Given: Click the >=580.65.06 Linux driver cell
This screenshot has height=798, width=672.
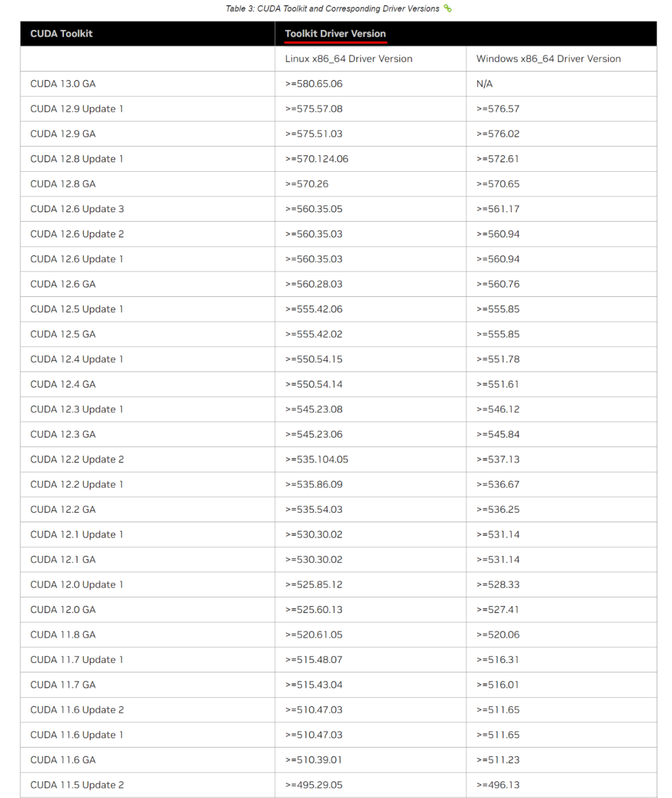Looking at the screenshot, I should tap(314, 83).
